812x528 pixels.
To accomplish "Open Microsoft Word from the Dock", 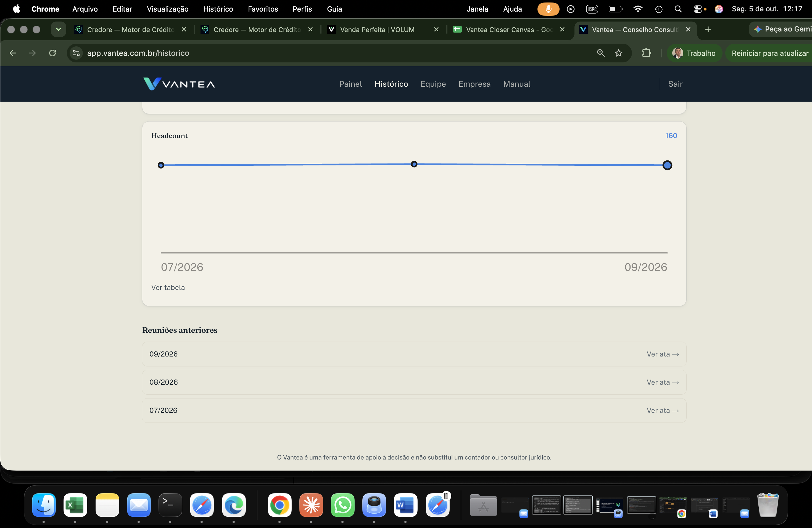I will [405, 505].
